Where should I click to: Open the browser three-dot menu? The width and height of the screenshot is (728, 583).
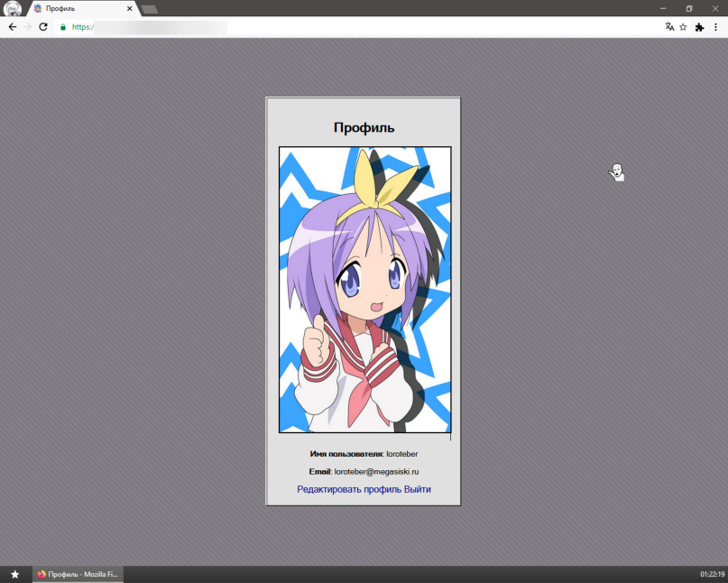pos(715,27)
